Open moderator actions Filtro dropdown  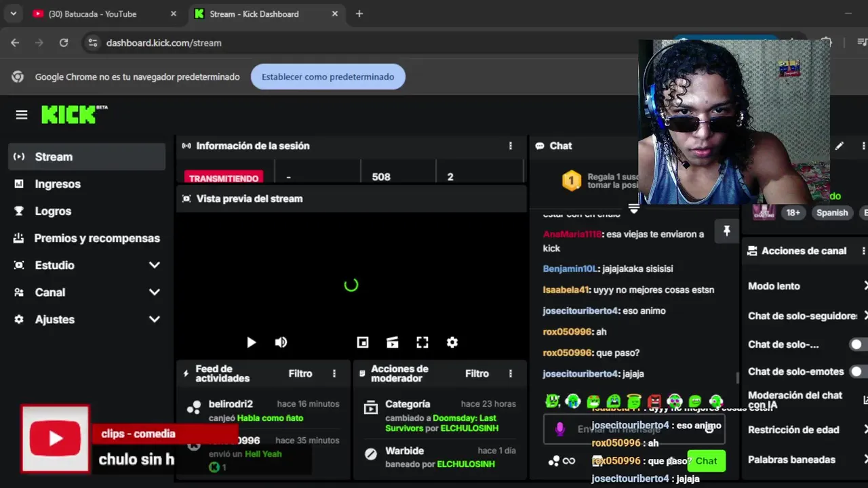(x=477, y=373)
